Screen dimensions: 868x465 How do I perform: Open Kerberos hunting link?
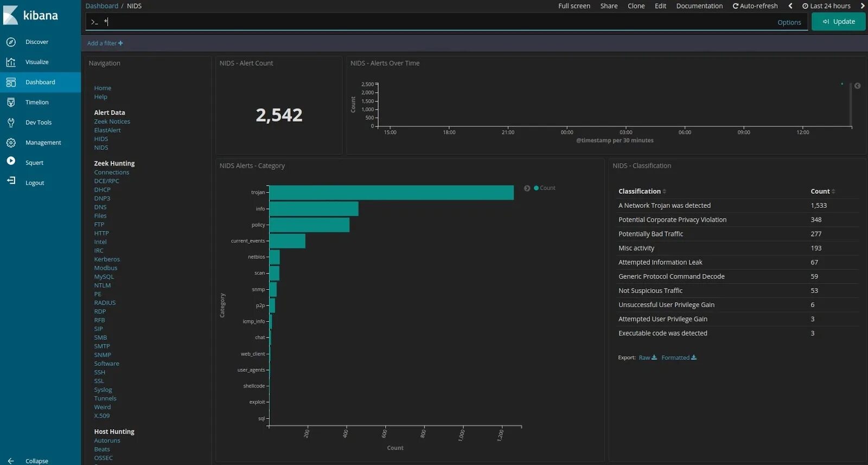tap(107, 259)
